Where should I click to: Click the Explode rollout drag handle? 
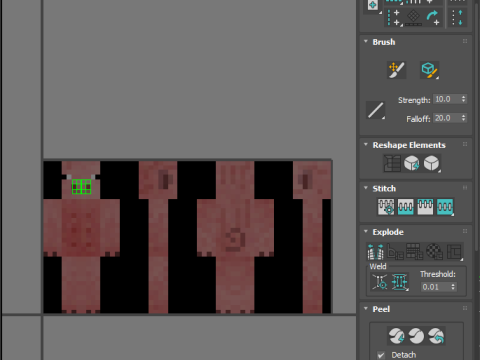[x=465, y=231]
